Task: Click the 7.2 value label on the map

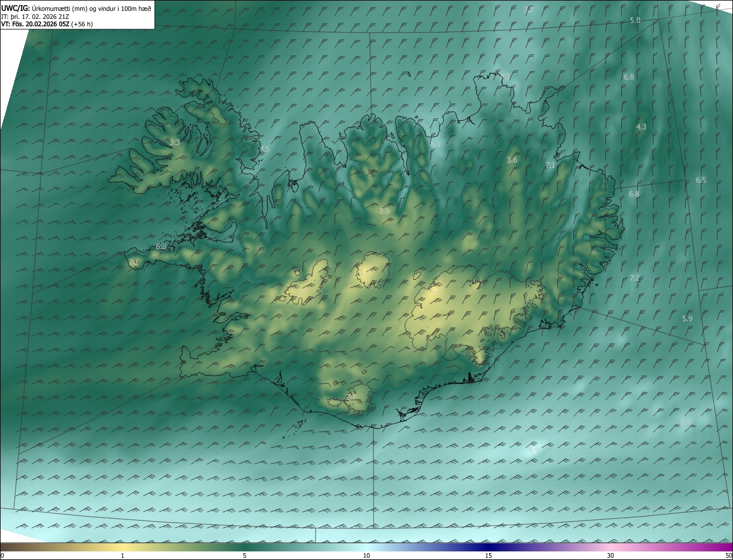Action: pyautogui.click(x=635, y=278)
